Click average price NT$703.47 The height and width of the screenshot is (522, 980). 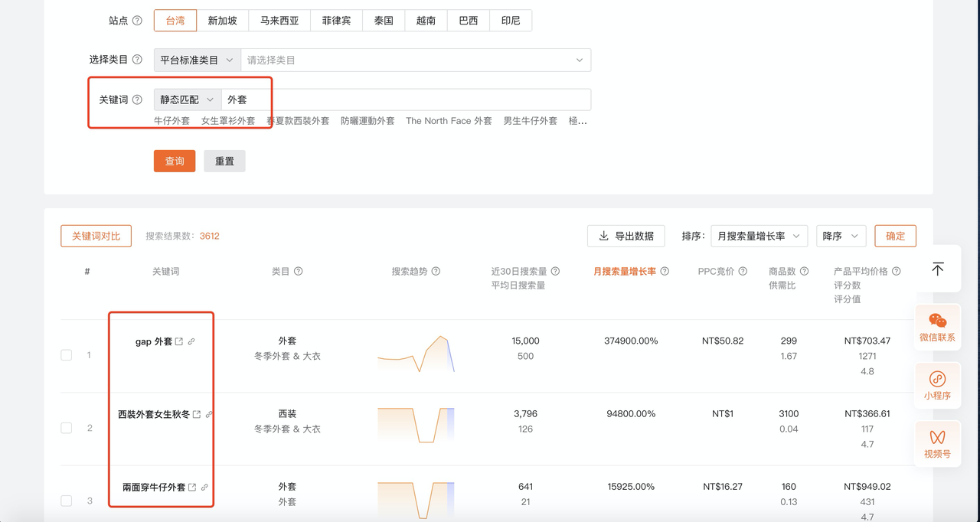click(x=867, y=341)
